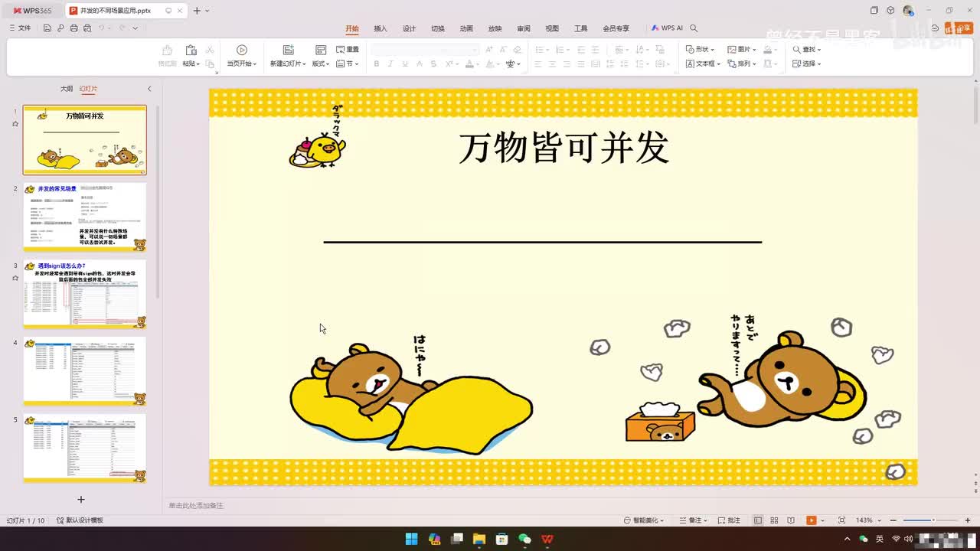Toggle Italic formatting

[x=390, y=64]
